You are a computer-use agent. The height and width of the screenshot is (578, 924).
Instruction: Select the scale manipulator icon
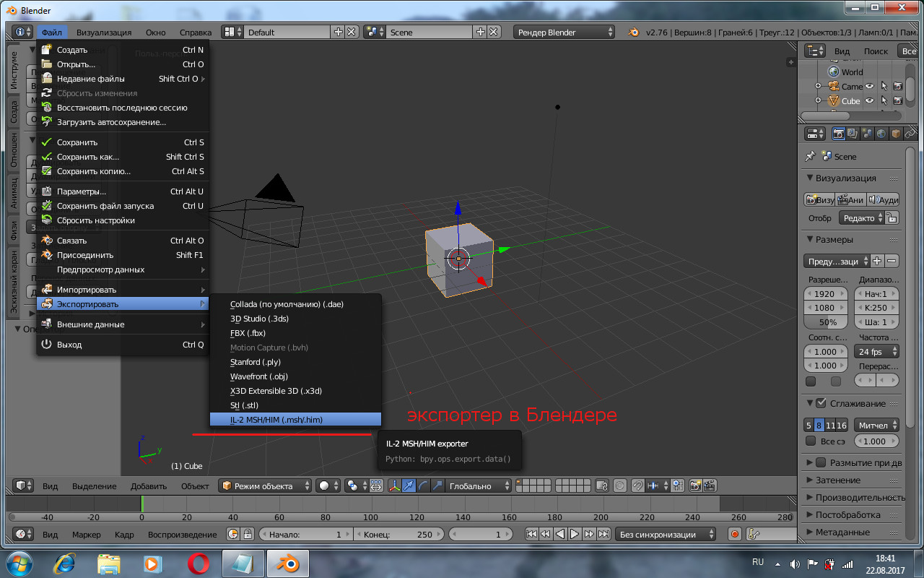(437, 486)
